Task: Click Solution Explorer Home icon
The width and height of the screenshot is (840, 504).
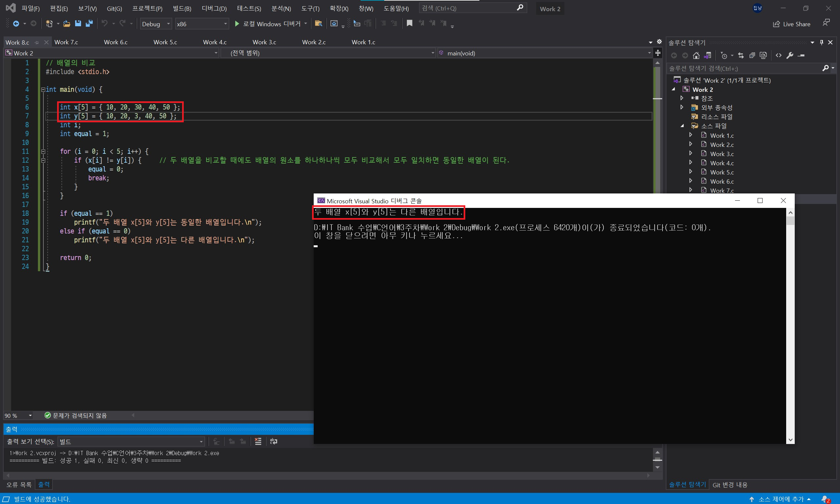Action: [696, 55]
